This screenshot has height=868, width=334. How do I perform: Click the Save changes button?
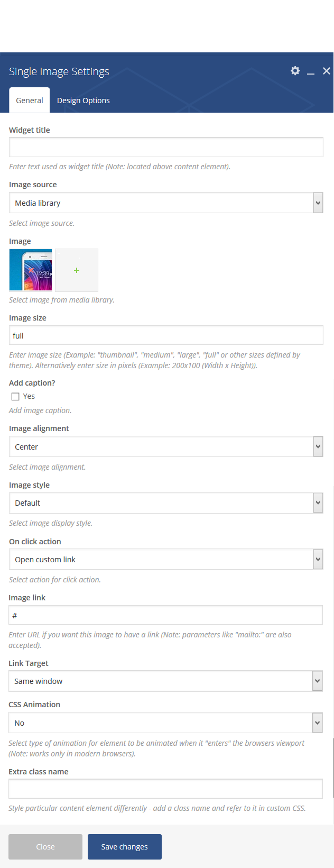[125, 847]
